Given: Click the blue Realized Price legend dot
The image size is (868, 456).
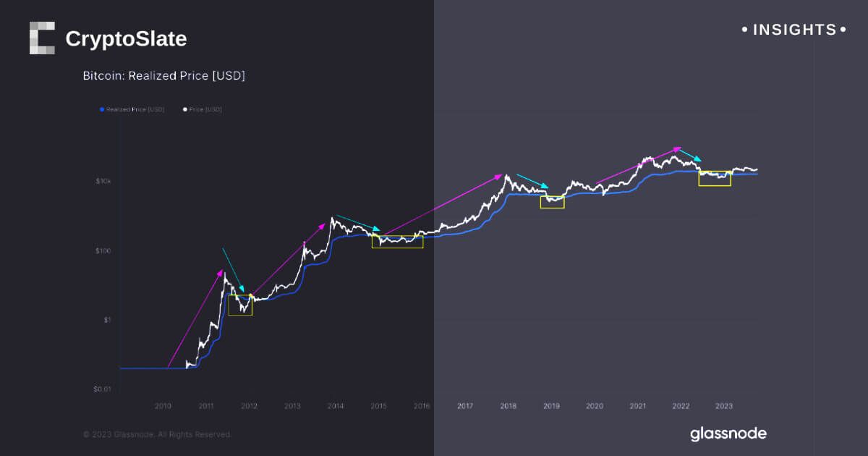Looking at the screenshot, I should 101,109.
